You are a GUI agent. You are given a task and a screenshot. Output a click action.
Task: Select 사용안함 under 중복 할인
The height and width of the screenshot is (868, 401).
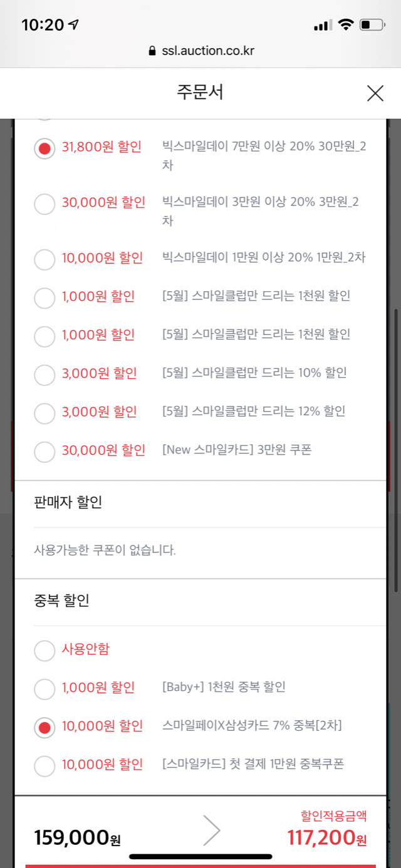click(x=44, y=651)
